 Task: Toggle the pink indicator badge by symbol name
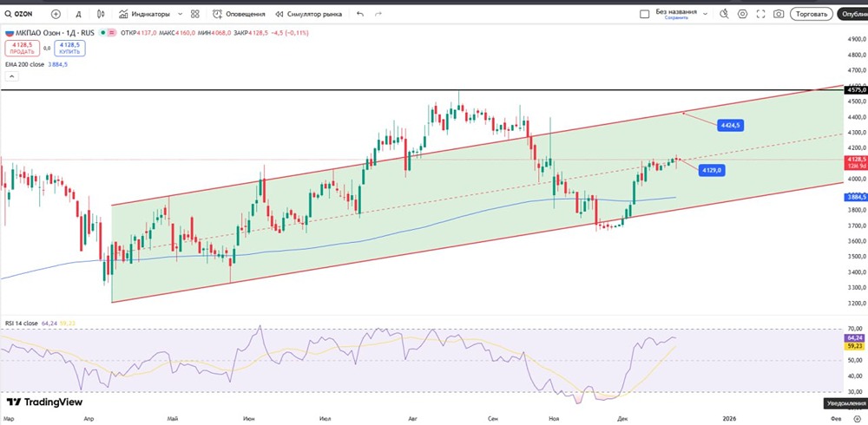(x=113, y=32)
